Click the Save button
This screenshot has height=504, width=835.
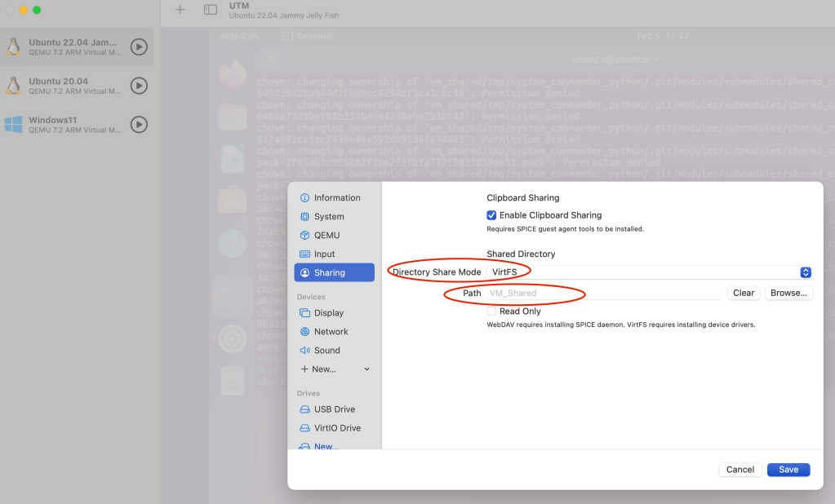[788, 470]
